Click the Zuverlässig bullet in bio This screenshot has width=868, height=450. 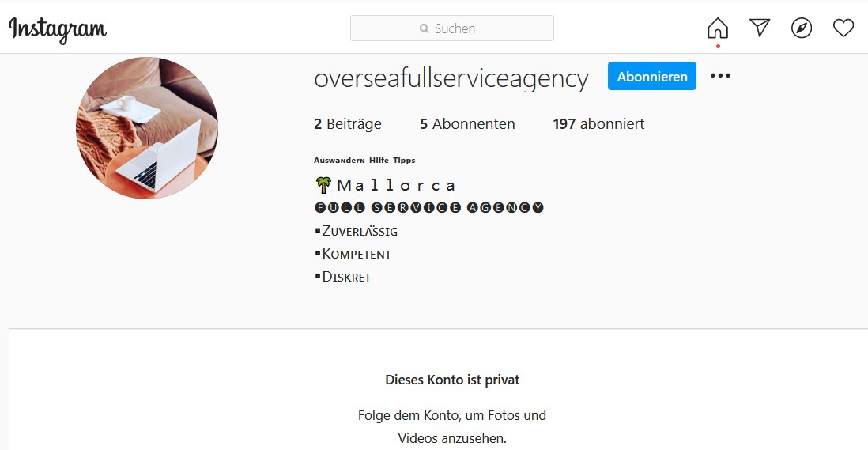[356, 232]
